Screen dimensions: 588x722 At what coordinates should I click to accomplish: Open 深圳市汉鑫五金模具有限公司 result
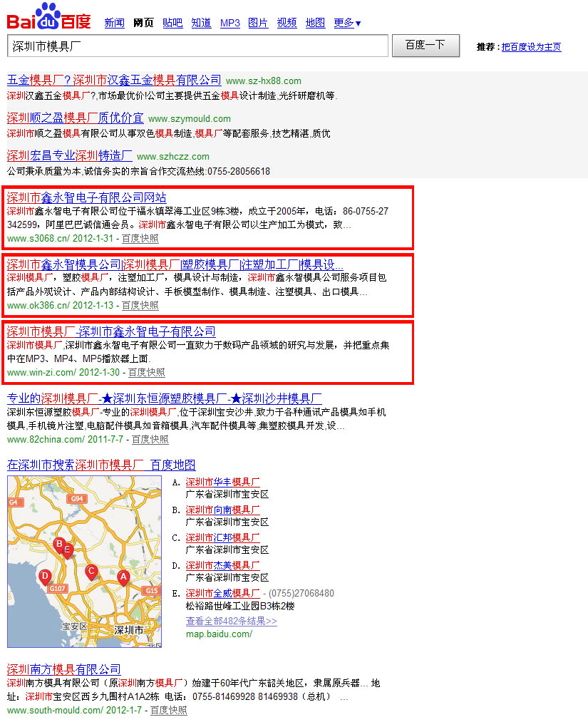tap(114, 80)
